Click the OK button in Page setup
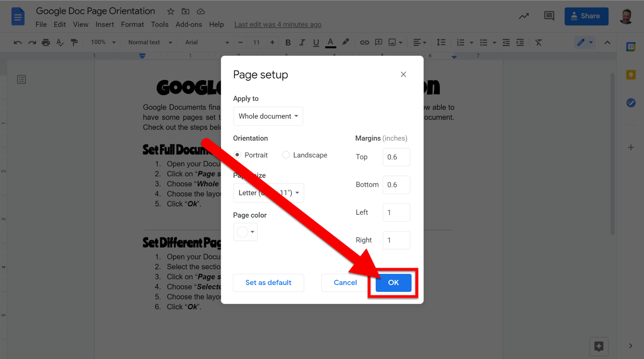This screenshot has height=359, width=644. 393,283
